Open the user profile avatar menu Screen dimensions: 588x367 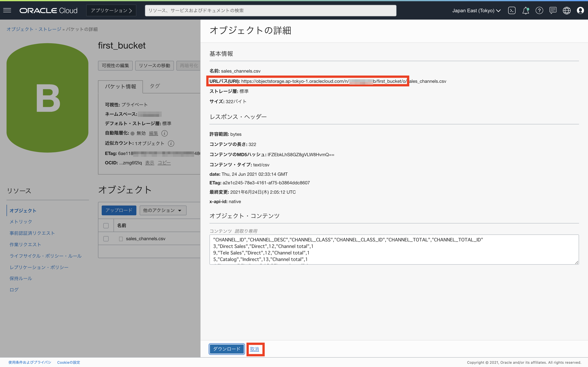pos(580,10)
